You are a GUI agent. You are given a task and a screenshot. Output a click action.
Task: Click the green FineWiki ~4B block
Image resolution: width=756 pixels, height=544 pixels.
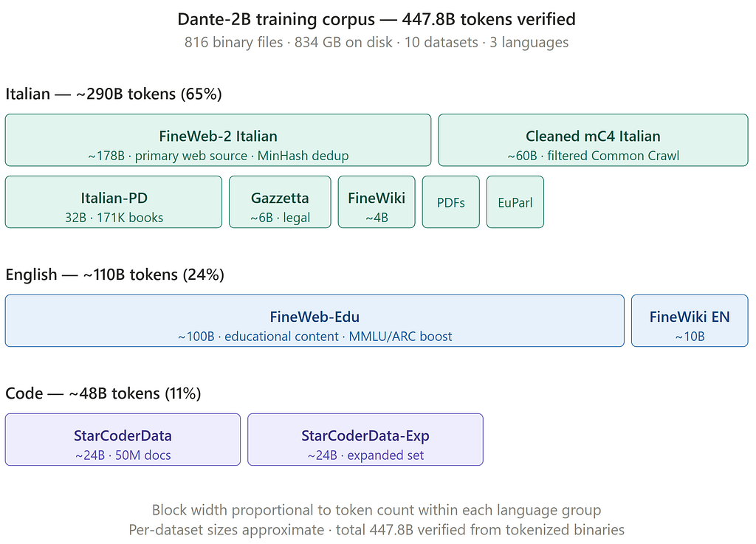(x=377, y=202)
